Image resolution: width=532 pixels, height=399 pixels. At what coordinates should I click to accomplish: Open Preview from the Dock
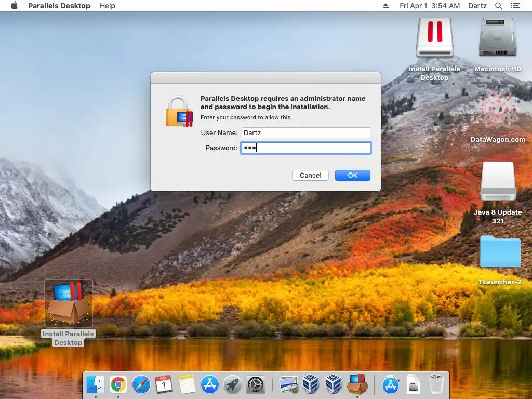288,385
